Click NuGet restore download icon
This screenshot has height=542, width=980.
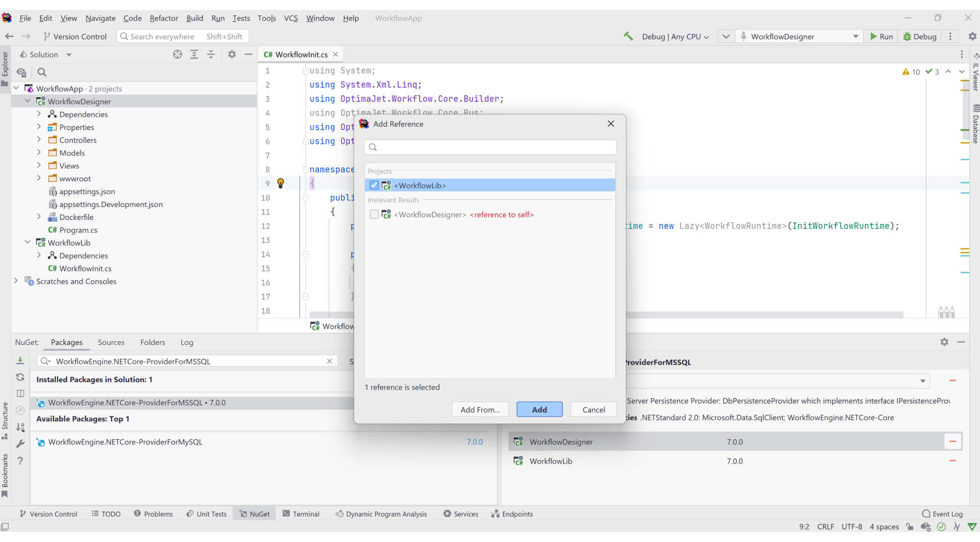(20, 360)
